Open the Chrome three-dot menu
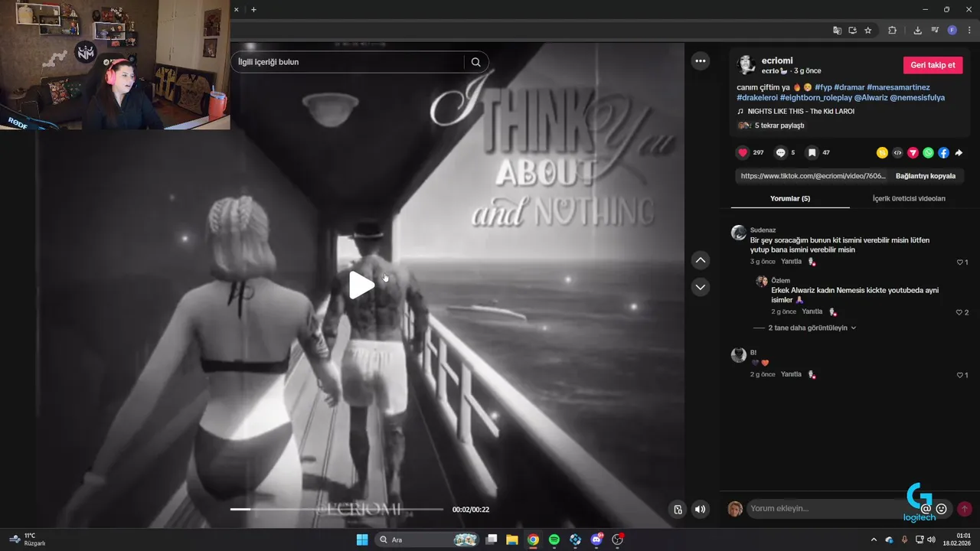 (x=969, y=31)
